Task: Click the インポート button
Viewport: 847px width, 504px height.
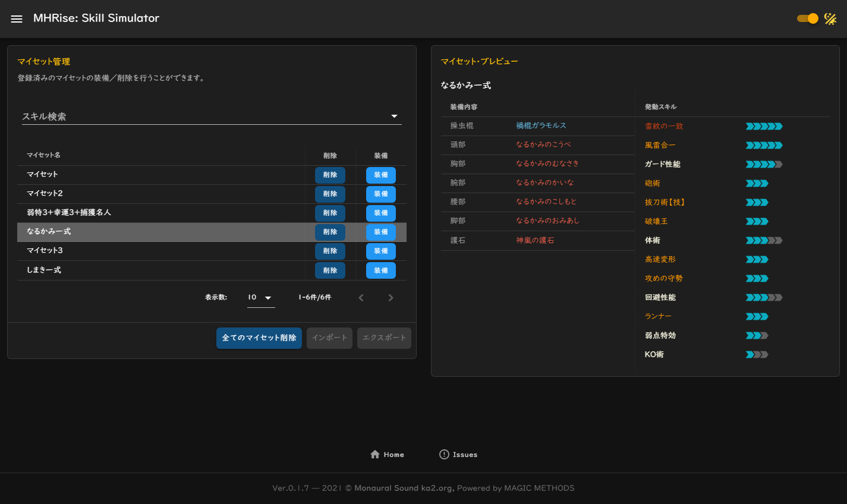Action: click(x=329, y=338)
